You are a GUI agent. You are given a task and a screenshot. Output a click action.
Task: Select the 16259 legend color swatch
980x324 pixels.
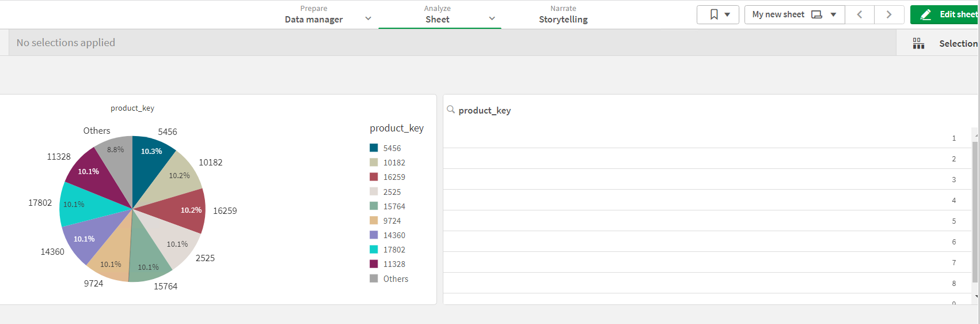(x=374, y=177)
